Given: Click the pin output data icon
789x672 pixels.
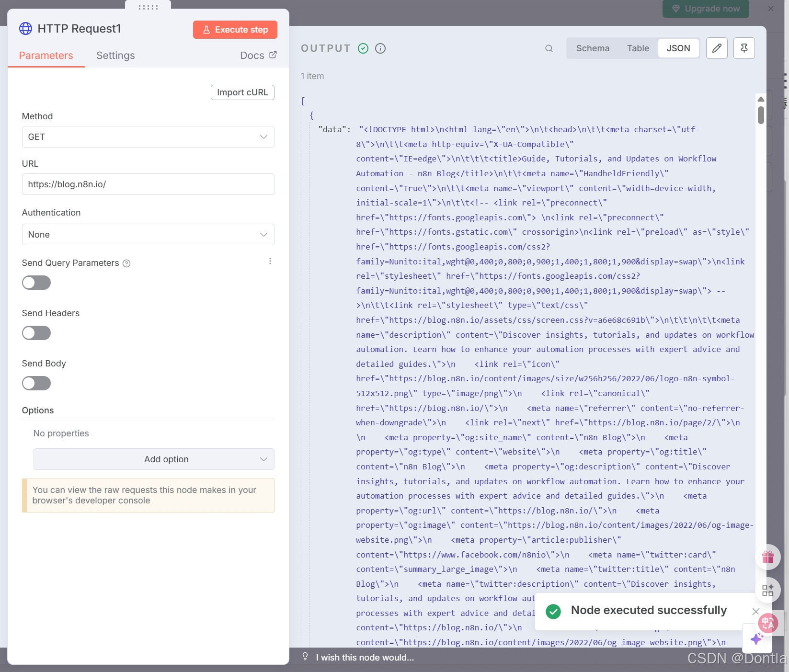Looking at the screenshot, I should click(x=744, y=48).
